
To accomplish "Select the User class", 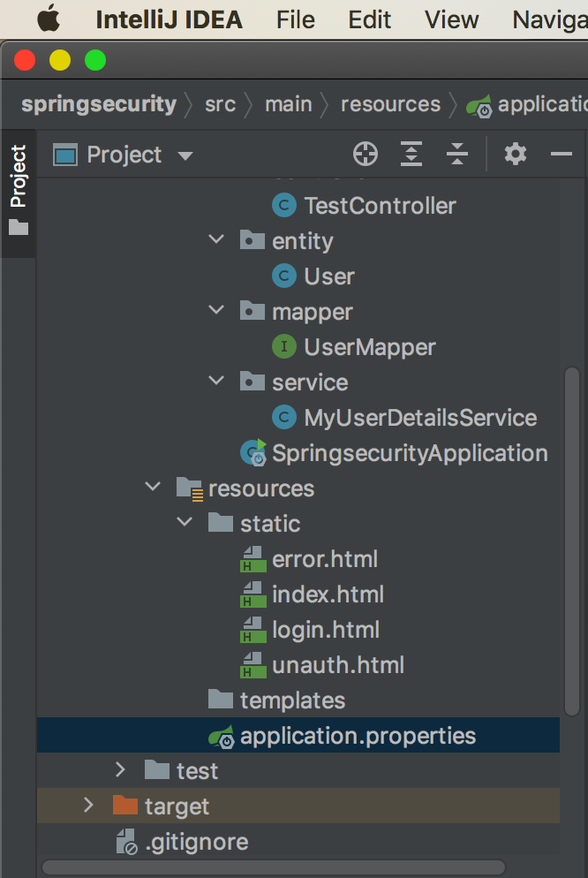I will tap(329, 276).
